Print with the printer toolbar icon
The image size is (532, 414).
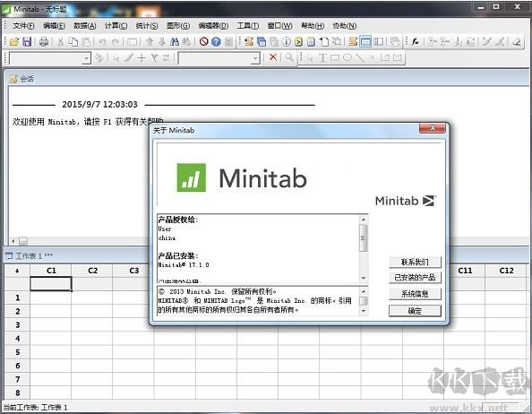coord(44,42)
